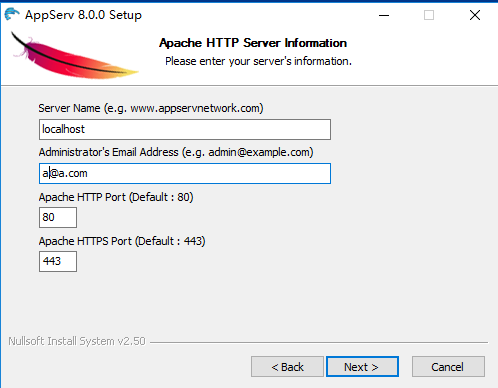The image size is (498, 388).
Task: Return to the previous page with < Back
Action: coord(287,367)
